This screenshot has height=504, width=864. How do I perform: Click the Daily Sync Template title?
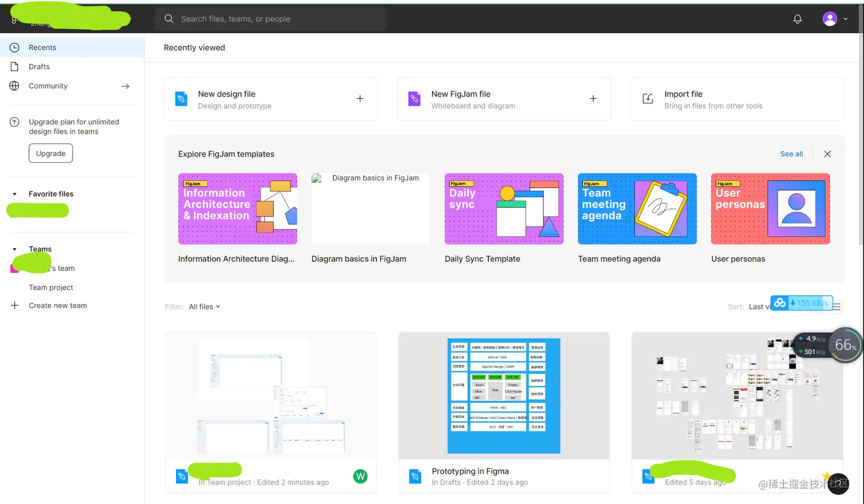click(482, 259)
